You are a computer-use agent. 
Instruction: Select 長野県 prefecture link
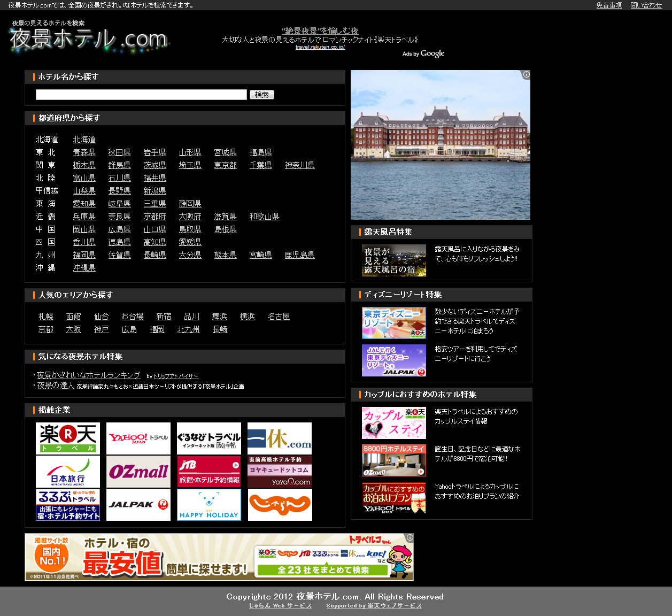pos(120,191)
